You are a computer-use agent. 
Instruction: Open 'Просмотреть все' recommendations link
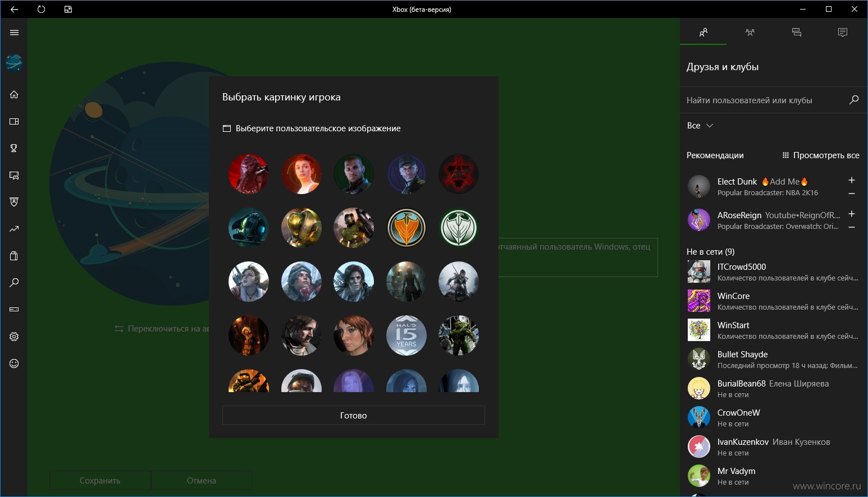pos(821,155)
